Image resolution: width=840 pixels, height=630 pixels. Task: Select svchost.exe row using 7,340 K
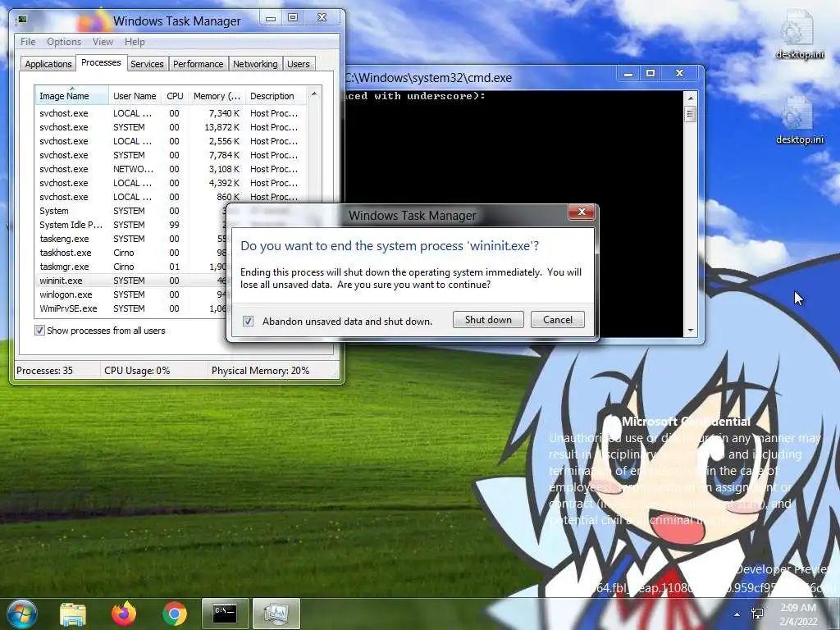click(171, 113)
